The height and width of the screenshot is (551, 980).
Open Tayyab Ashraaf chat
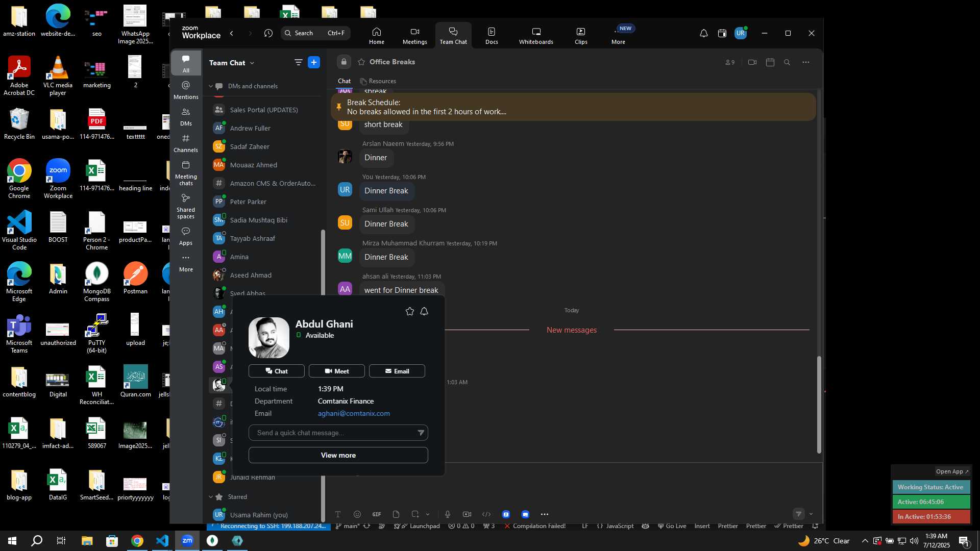[264, 238]
